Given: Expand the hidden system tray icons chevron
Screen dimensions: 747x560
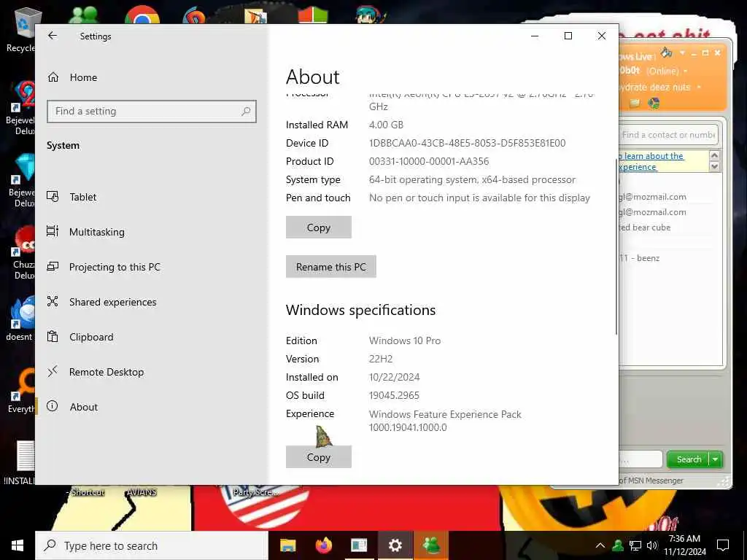Looking at the screenshot, I should pos(600,545).
